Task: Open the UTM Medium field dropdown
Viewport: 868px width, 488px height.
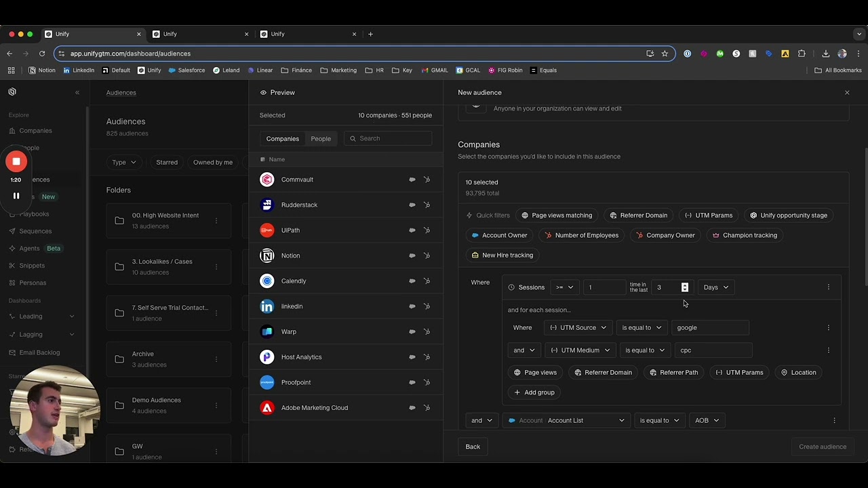Action: coord(580,350)
